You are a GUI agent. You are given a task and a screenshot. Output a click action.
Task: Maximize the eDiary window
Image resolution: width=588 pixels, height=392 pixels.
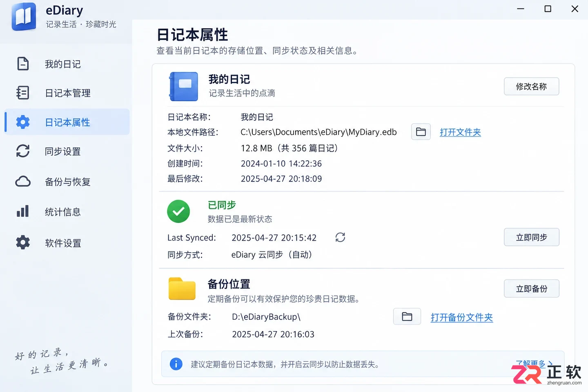548,9
